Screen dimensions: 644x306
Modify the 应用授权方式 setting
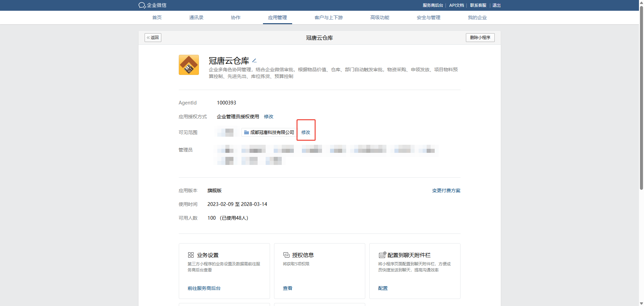pos(269,117)
